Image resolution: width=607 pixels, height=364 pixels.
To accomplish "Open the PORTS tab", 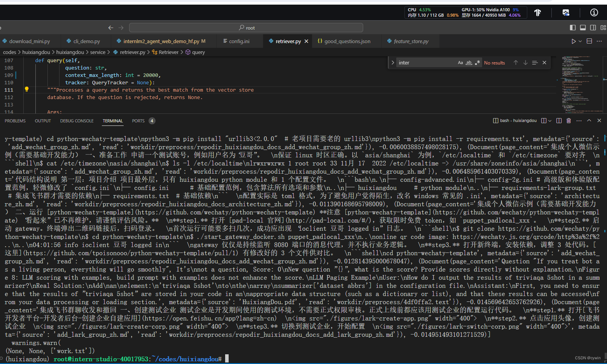I will pos(138,121).
